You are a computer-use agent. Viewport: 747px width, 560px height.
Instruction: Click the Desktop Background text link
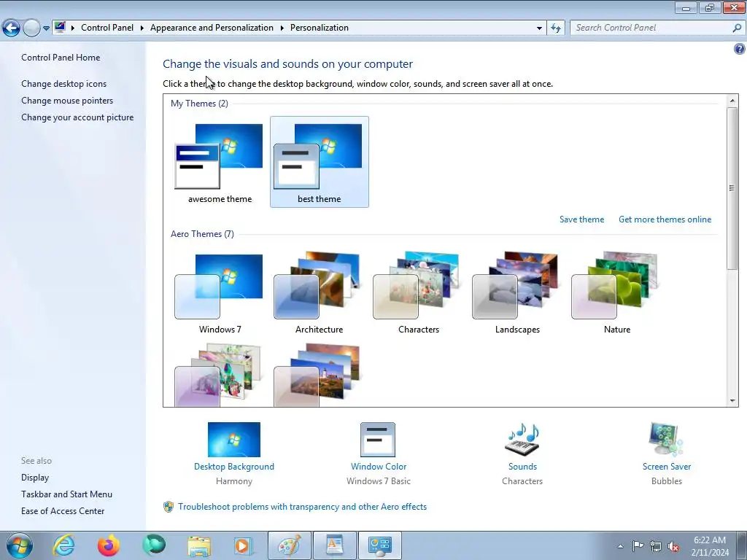click(x=234, y=467)
